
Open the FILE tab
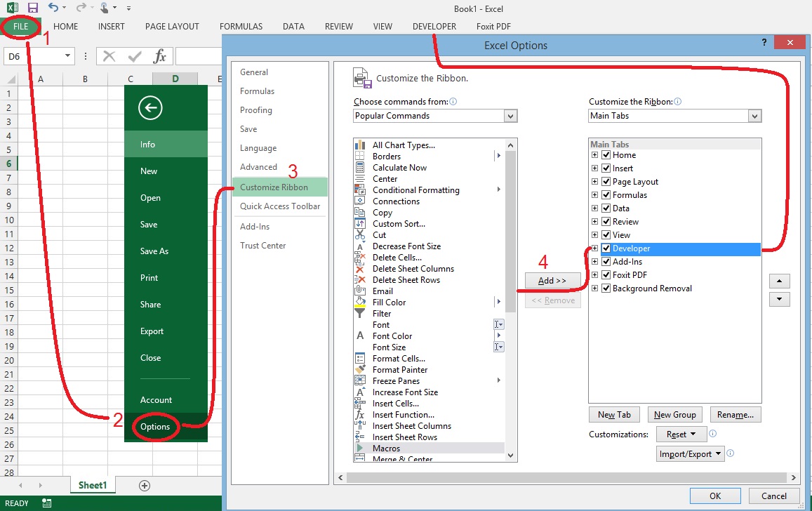[x=21, y=27]
